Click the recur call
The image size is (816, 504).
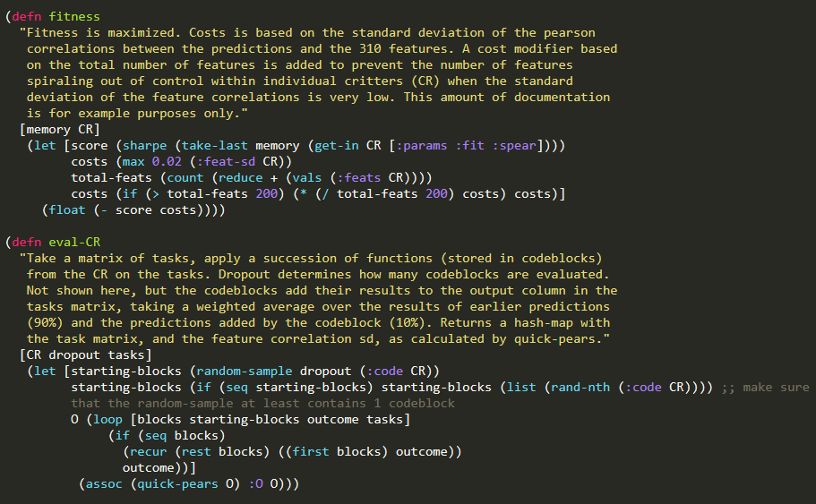click(x=149, y=451)
